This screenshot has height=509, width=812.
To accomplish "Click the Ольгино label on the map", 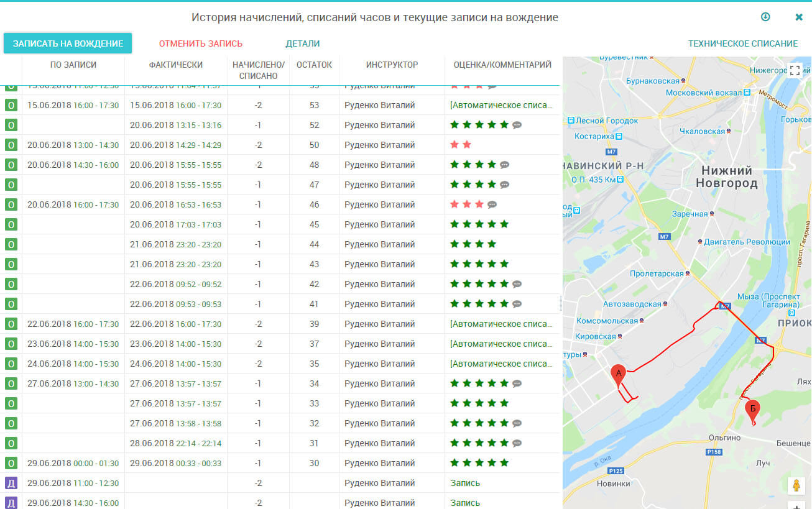I will point(725,438).
